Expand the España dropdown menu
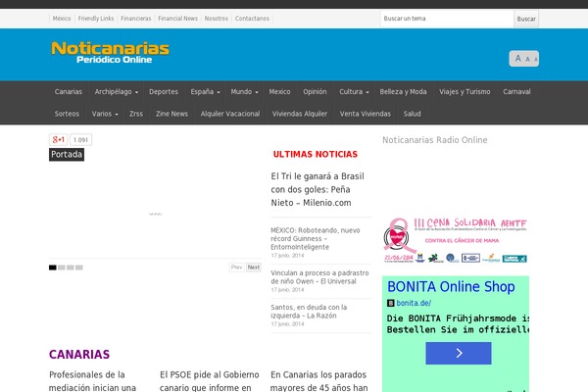 205,91
